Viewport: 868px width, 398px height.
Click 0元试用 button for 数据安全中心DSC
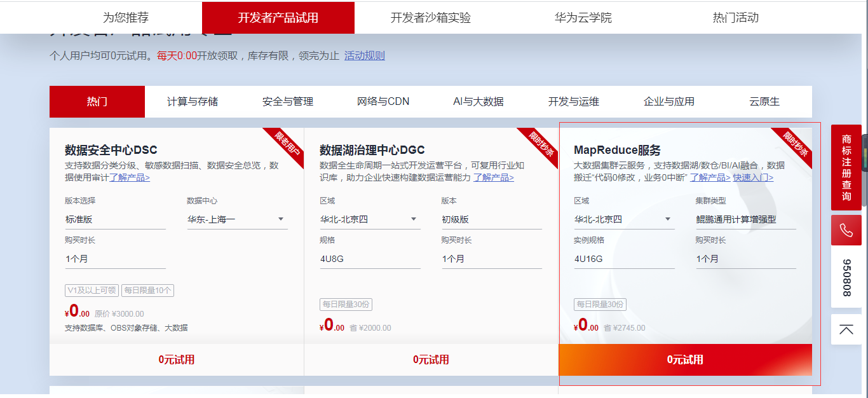177,360
